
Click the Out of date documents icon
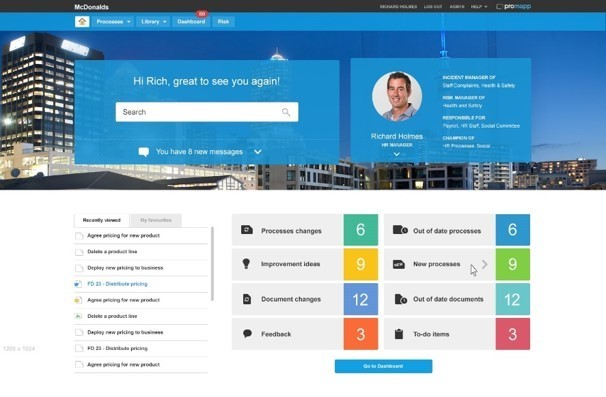click(400, 299)
